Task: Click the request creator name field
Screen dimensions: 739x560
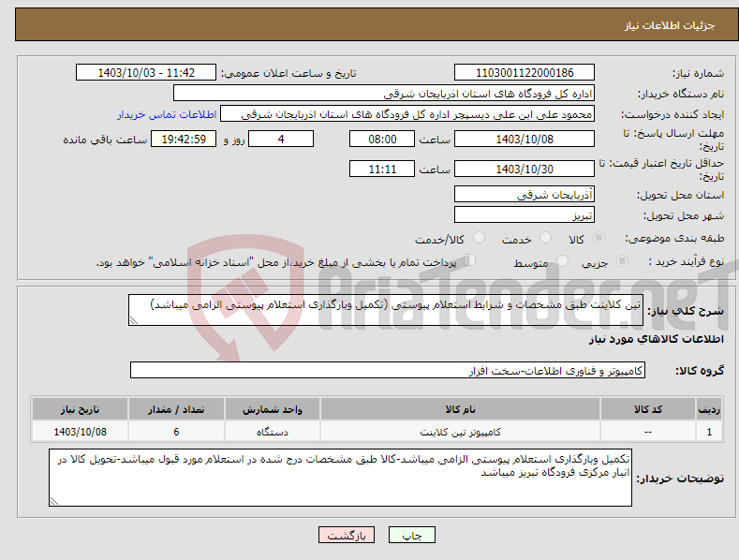Action: click(x=407, y=114)
